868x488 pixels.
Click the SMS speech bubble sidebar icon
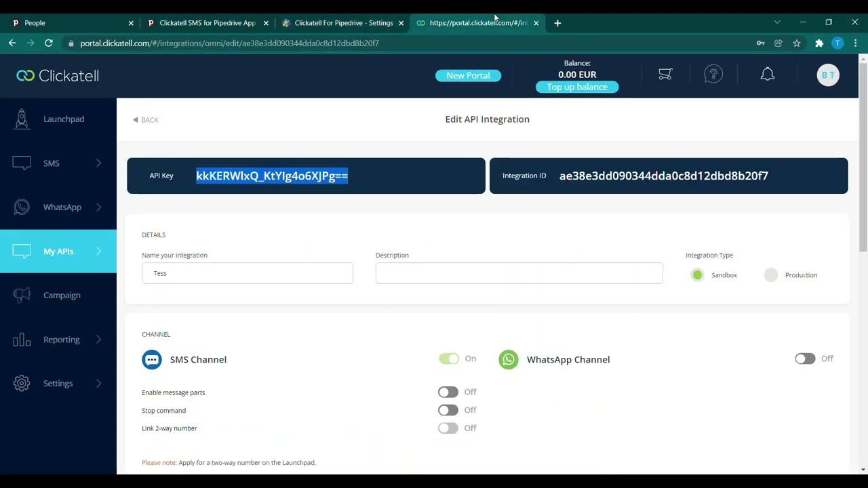pos(22,163)
